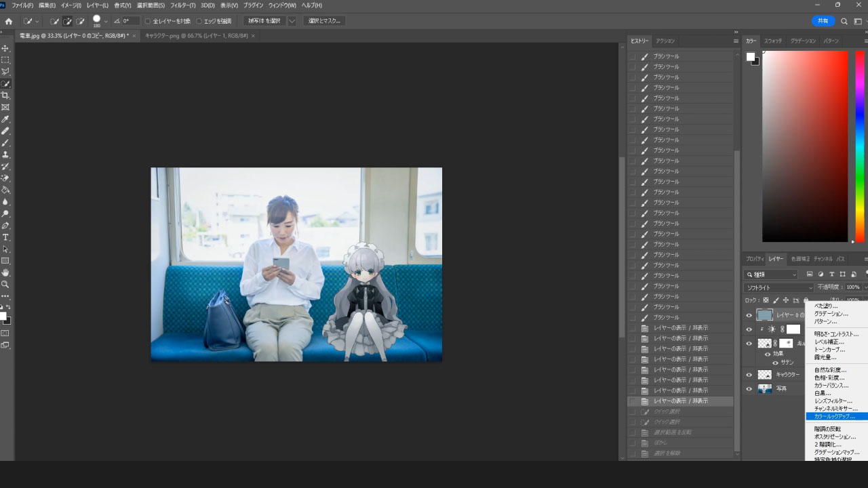Screen dimensions: 868x488
Task: Select the Crop tool
Action: pyautogui.click(x=5, y=96)
